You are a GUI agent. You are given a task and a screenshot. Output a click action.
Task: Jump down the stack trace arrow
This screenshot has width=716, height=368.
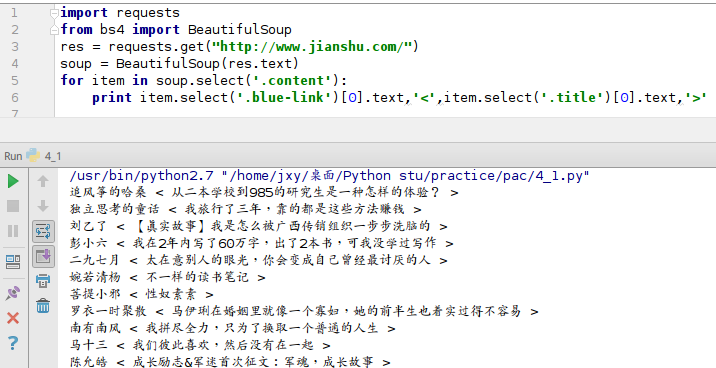[x=43, y=206]
